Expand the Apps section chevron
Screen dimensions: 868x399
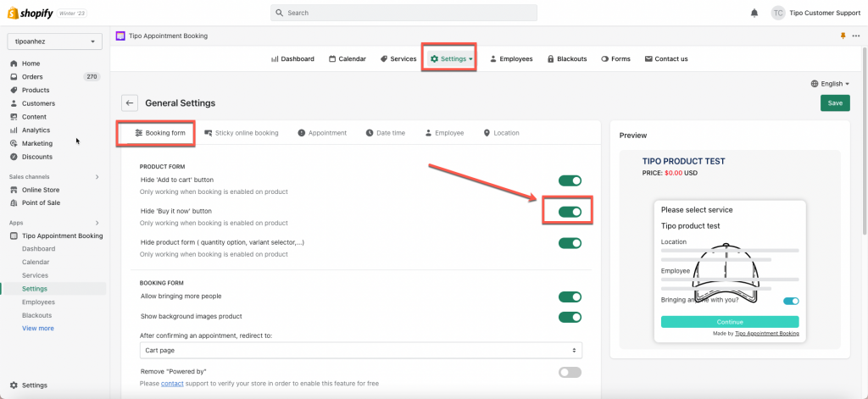pos(97,223)
